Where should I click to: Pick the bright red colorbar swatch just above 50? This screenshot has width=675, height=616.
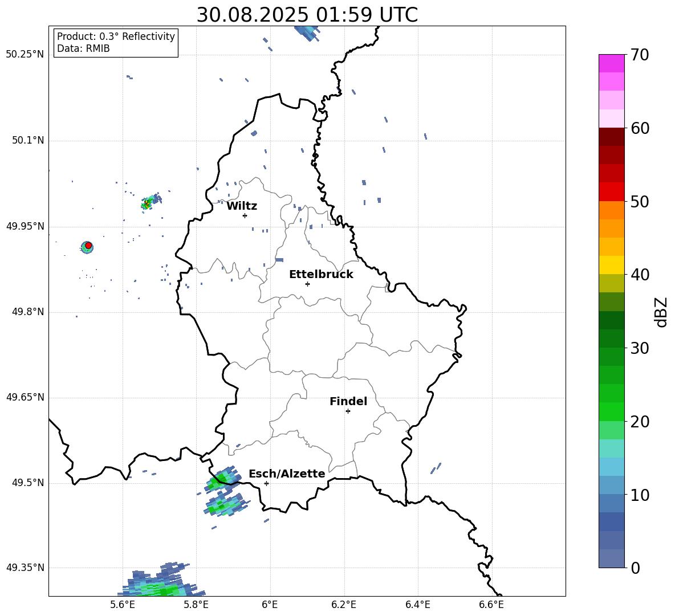pyautogui.click(x=611, y=192)
